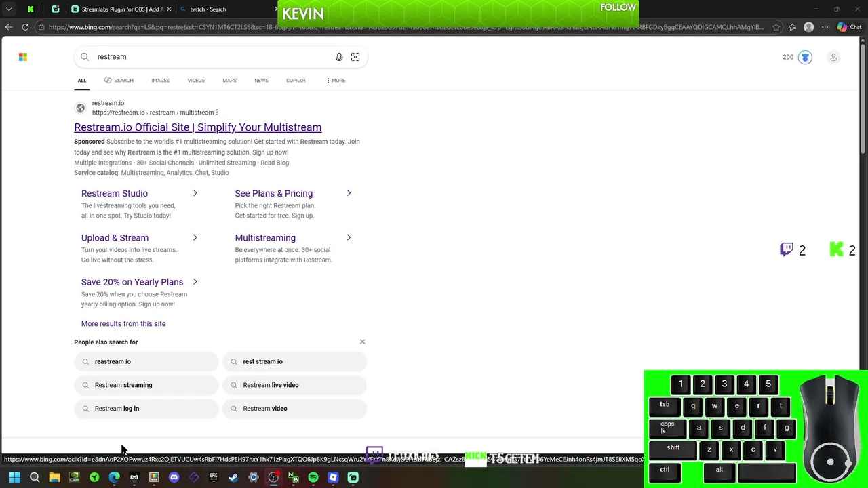Open the Copilot Chat button
Image resolution: width=868 pixels, height=488 pixels.
(x=850, y=27)
